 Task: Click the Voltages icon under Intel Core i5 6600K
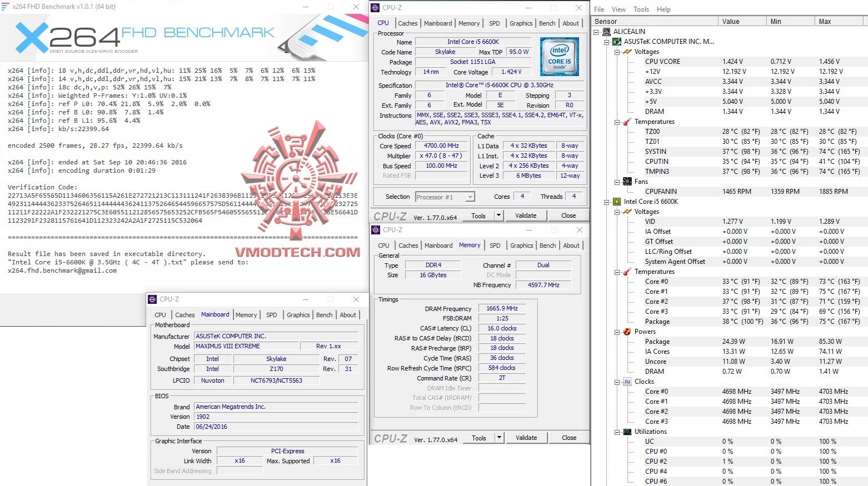(627, 212)
